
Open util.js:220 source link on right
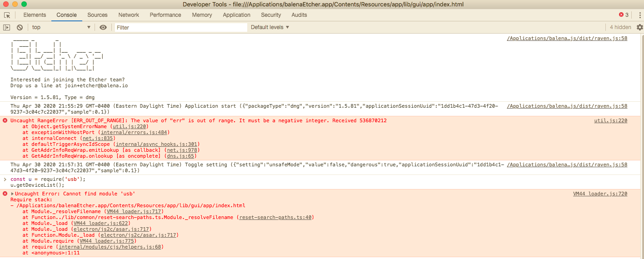[611, 120]
